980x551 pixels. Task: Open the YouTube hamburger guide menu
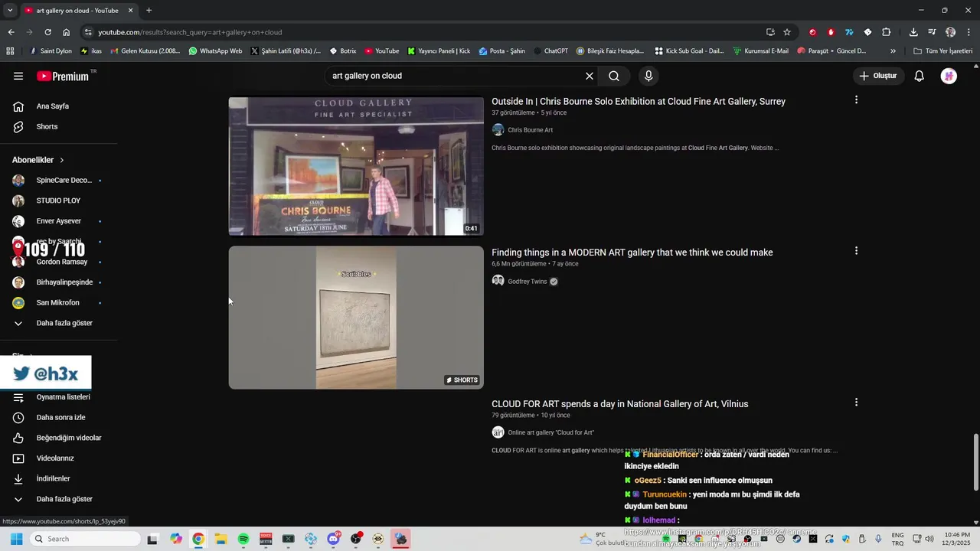pyautogui.click(x=18, y=76)
